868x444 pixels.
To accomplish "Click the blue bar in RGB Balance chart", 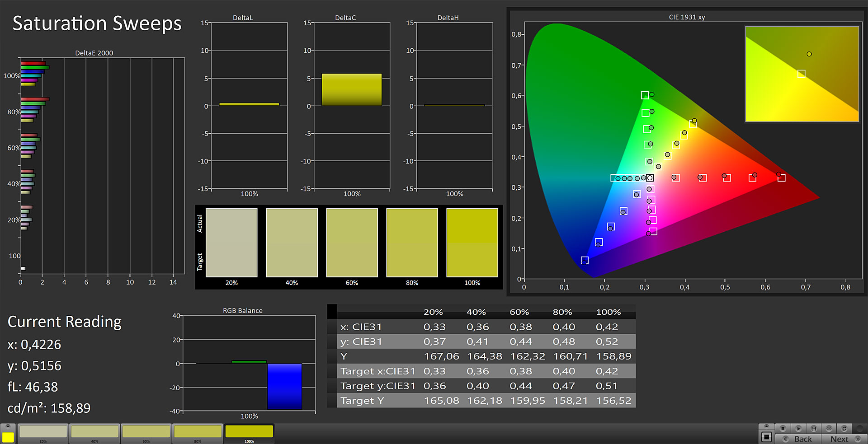I will (284, 386).
